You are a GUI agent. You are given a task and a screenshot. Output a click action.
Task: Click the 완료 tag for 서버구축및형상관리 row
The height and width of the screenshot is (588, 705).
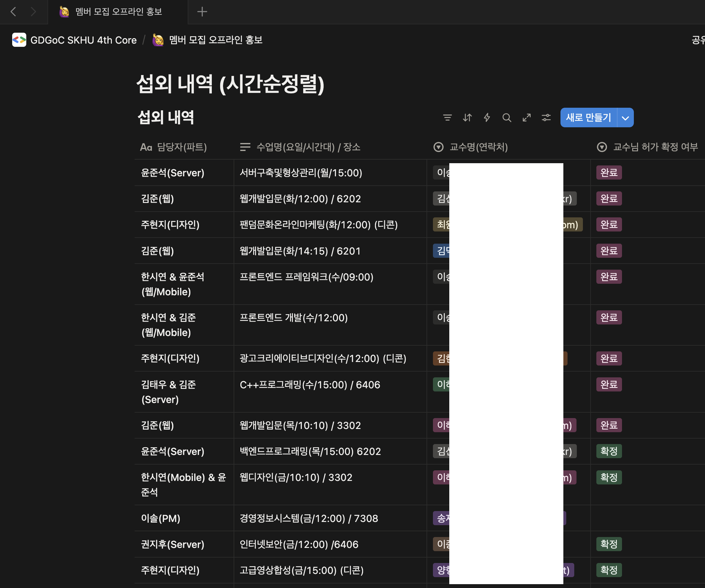click(609, 172)
